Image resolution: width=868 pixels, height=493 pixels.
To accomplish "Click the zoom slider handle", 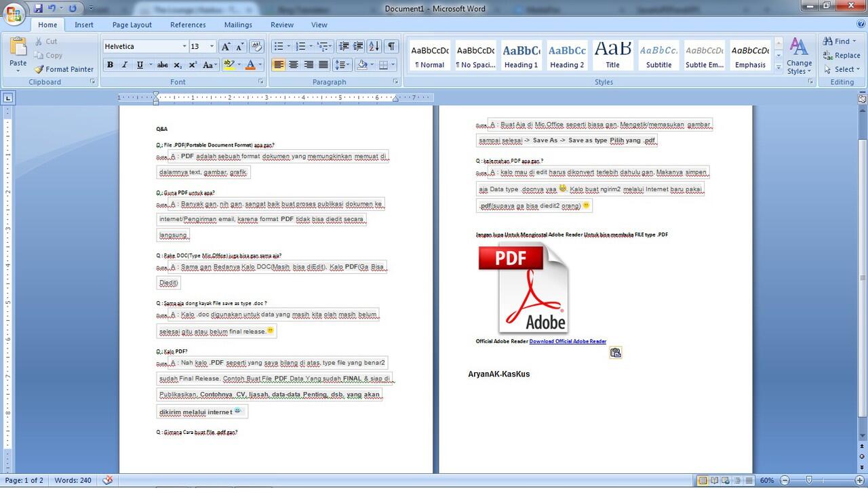I will click(x=809, y=480).
